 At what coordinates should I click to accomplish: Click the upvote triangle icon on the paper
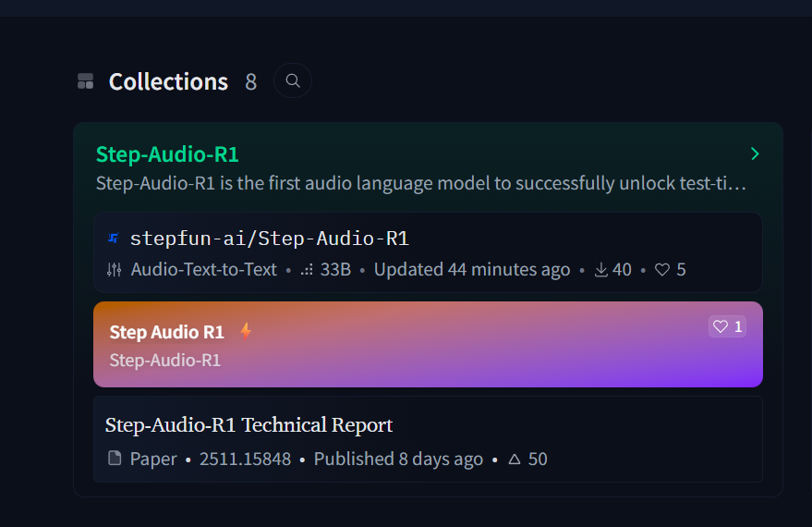coord(515,459)
